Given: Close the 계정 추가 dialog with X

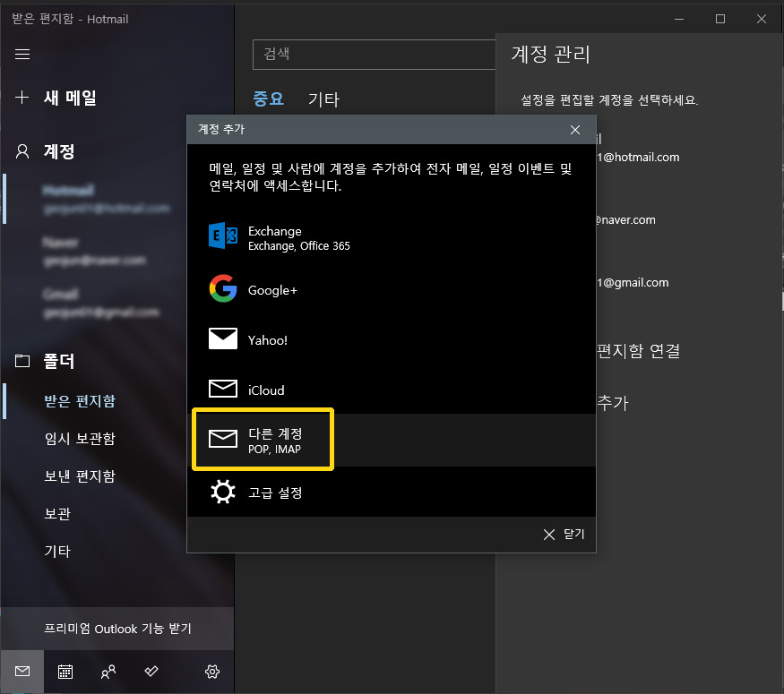Looking at the screenshot, I should pyautogui.click(x=575, y=130).
